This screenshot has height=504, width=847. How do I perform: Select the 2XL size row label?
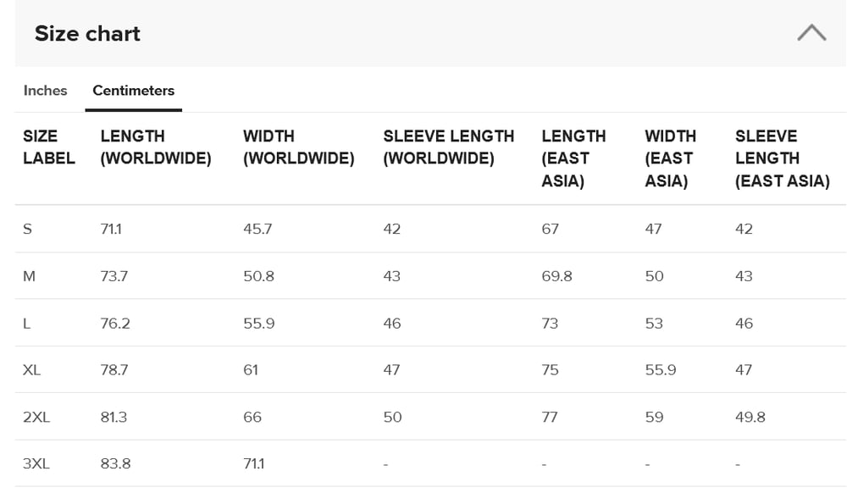tap(36, 417)
